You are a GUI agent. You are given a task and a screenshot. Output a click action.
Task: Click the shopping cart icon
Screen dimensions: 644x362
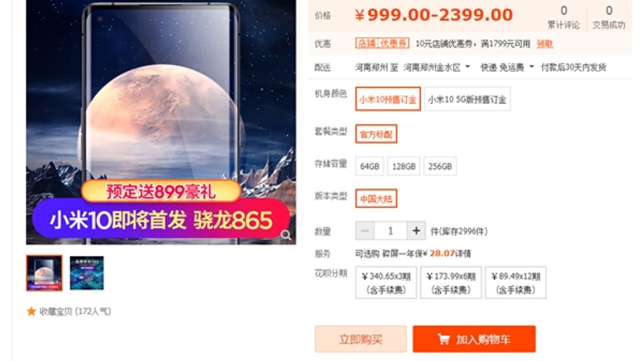point(443,339)
